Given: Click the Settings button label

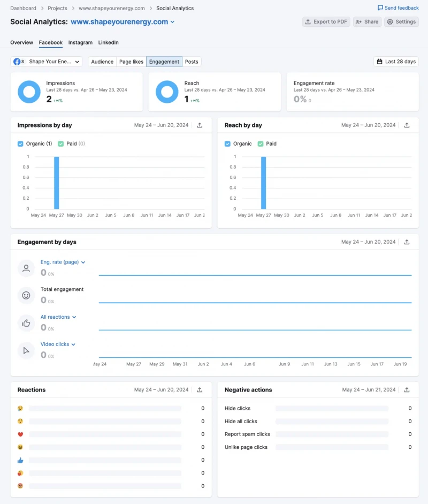Looking at the screenshot, I should coord(406,21).
